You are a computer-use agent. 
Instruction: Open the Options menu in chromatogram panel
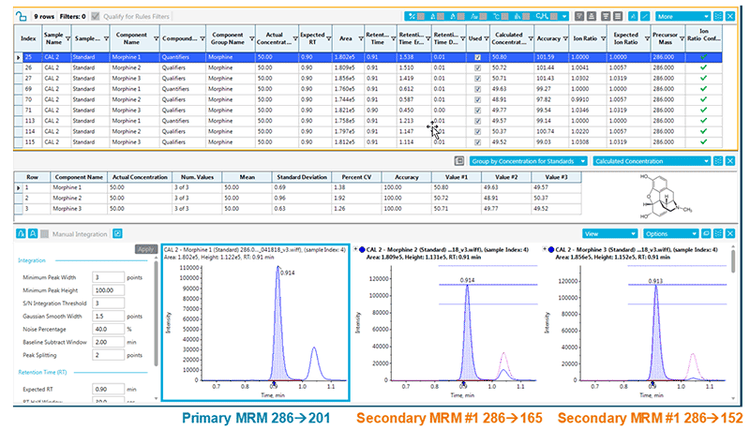point(673,232)
